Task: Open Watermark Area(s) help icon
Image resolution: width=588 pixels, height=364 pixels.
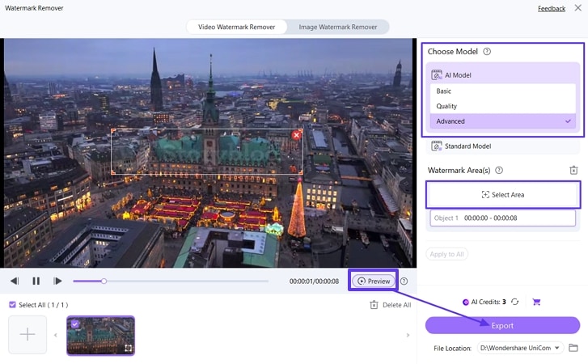Action: pyautogui.click(x=499, y=170)
